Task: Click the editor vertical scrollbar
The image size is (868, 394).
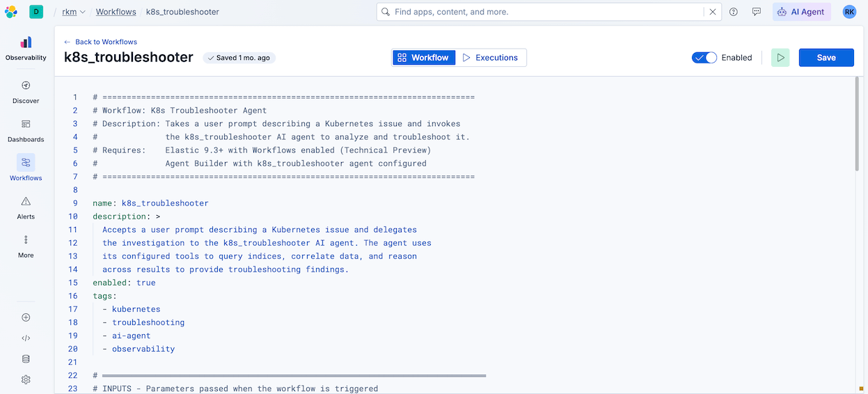Action: 857,124
